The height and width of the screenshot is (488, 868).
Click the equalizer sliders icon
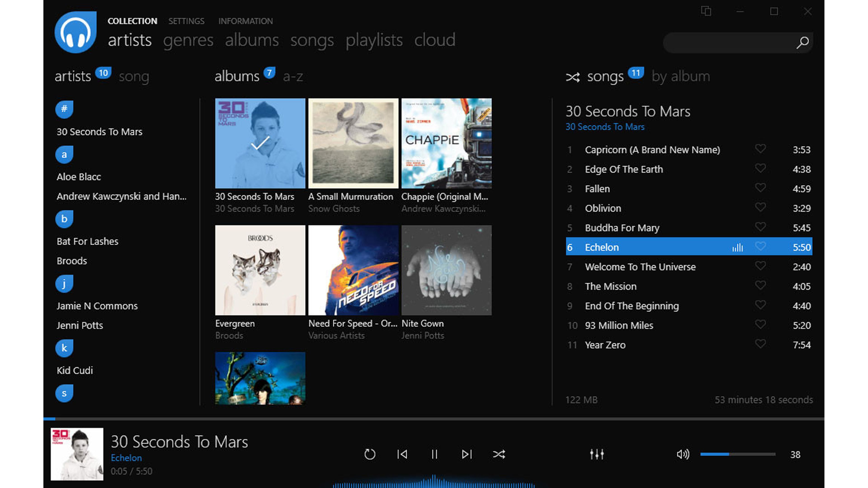click(597, 454)
